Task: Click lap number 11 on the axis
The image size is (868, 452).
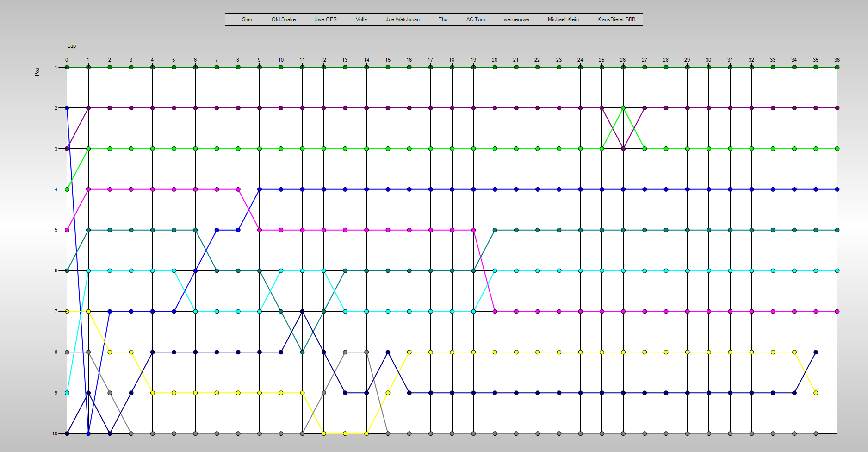Action: pos(302,60)
